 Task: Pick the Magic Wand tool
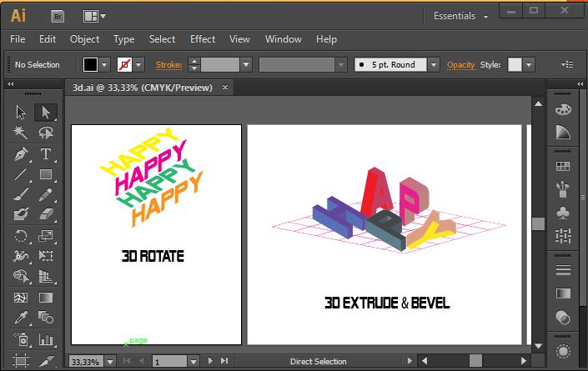pos(21,133)
